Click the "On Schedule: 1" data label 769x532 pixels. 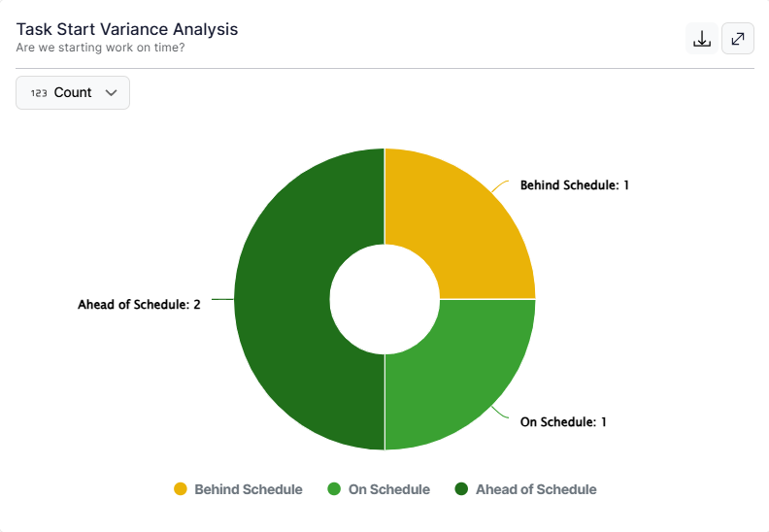pyautogui.click(x=563, y=422)
